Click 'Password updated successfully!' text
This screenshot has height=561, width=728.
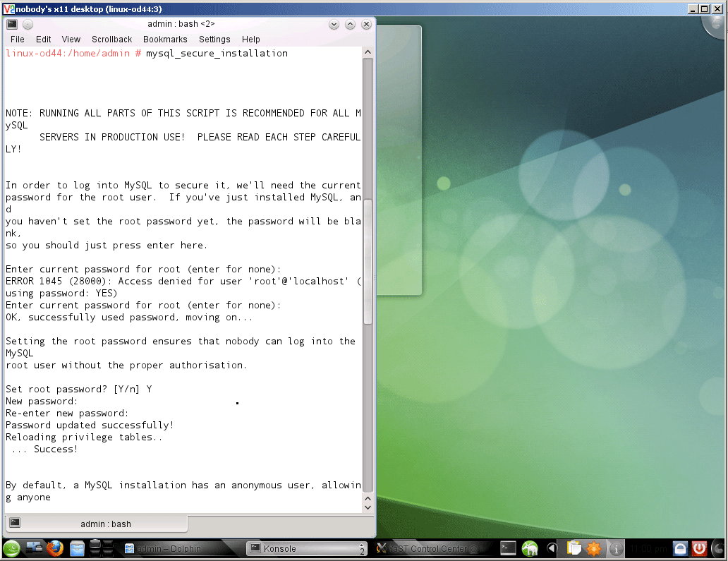(90, 425)
